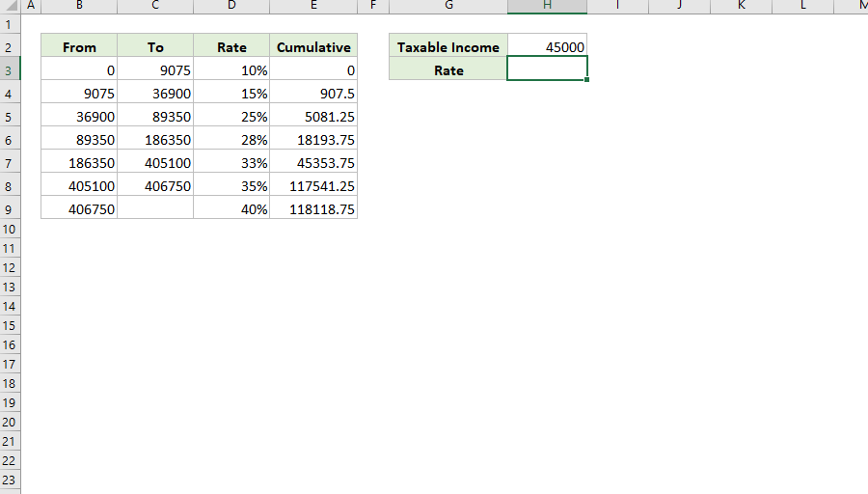Select the cell showing 907.5
Image resolution: width=868 pixels, height=494 pixels.
[313, 94]
